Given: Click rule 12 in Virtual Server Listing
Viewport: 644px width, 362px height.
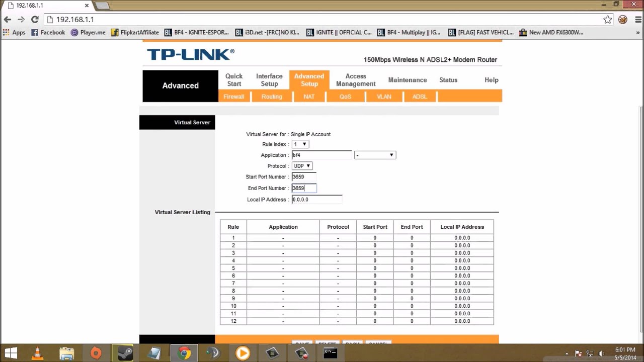Looking at the screenshot, I should point(357,321).
